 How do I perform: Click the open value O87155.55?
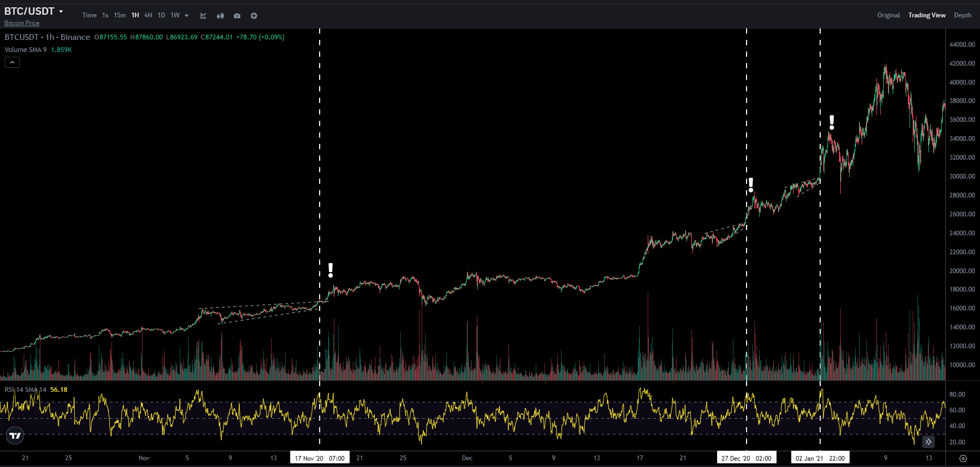click(110, 37)
